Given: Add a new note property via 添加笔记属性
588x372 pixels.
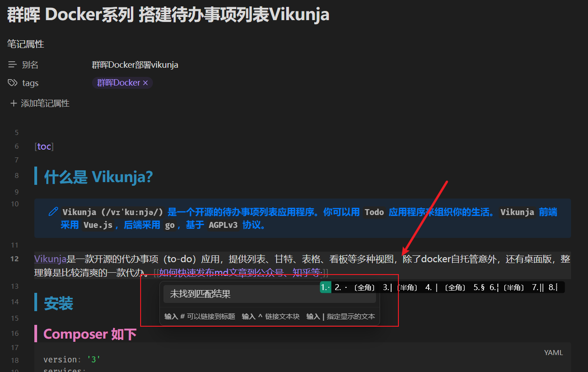Looking at the screenshot, I should point(40,103).
